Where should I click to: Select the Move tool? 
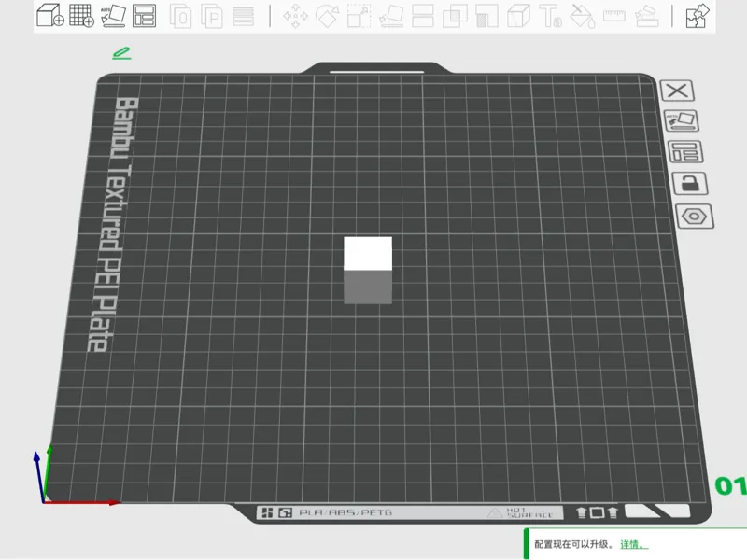pyautogui.click(x=295, y=16)
